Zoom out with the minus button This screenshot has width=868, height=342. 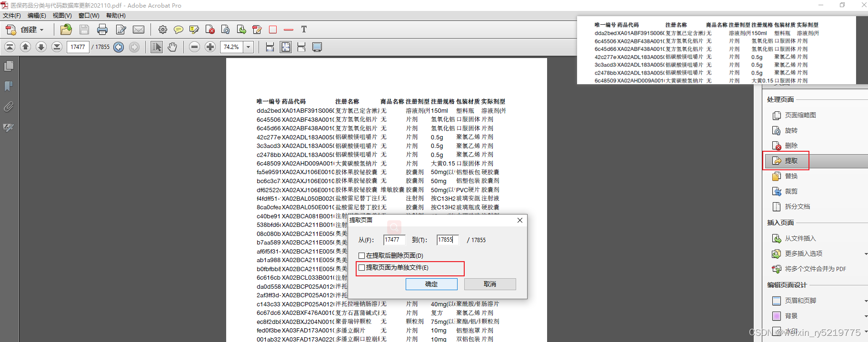(x=194, y=47)
